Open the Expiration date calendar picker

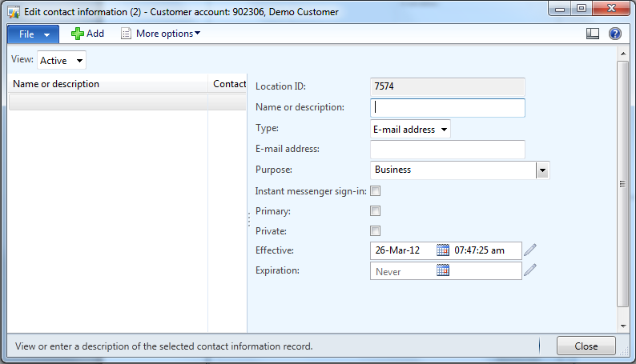coord(443,271)
